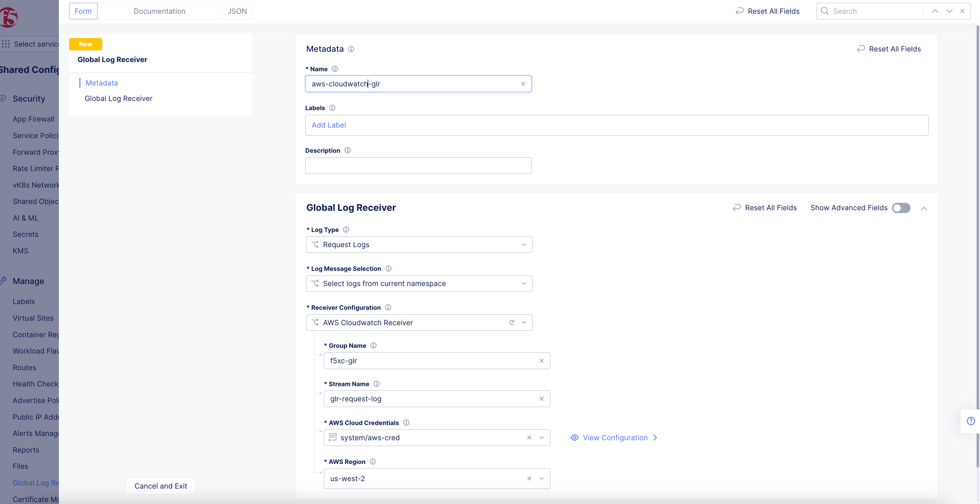Clear the Group Name field value
Image resolution: width=980 pixels, height=504 pixels.
pos(541,360)
